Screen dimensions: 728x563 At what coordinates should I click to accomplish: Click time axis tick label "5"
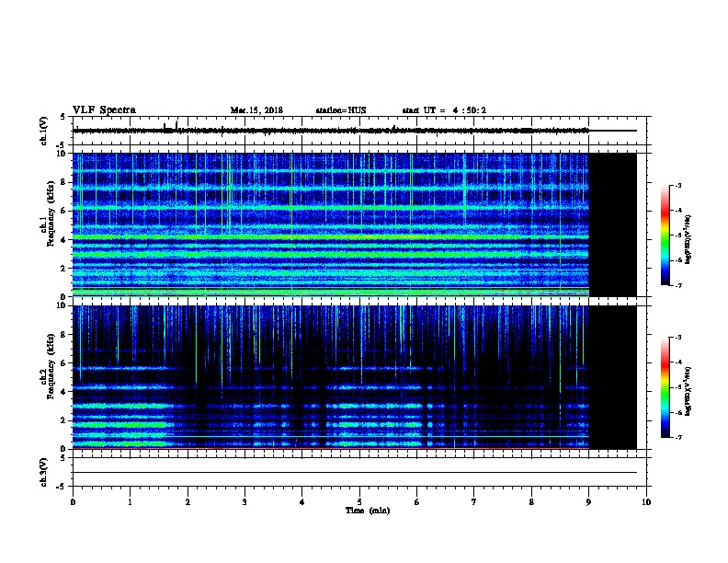point(359,502)
